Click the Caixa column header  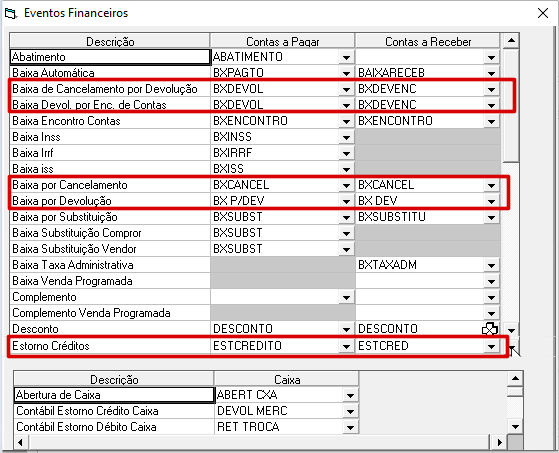coord(287,379)
